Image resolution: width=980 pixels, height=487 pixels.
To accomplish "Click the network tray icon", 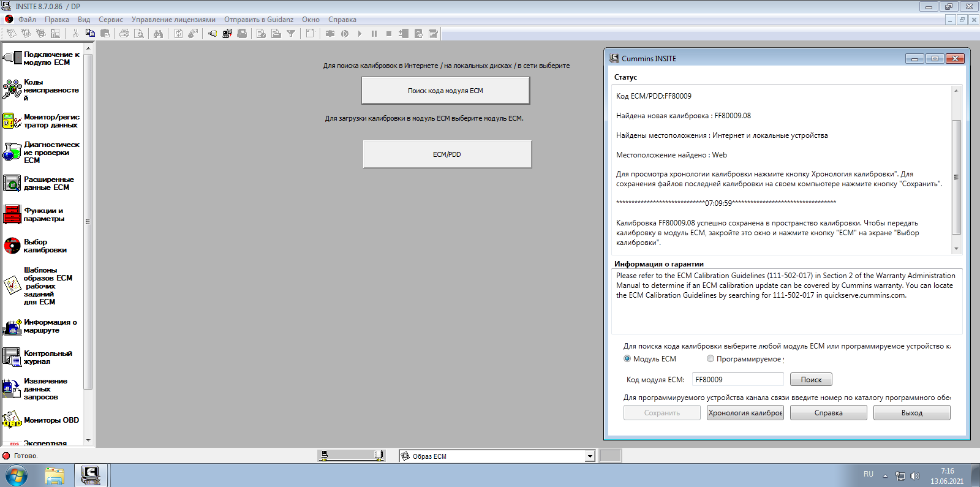I will coord(900,476).
